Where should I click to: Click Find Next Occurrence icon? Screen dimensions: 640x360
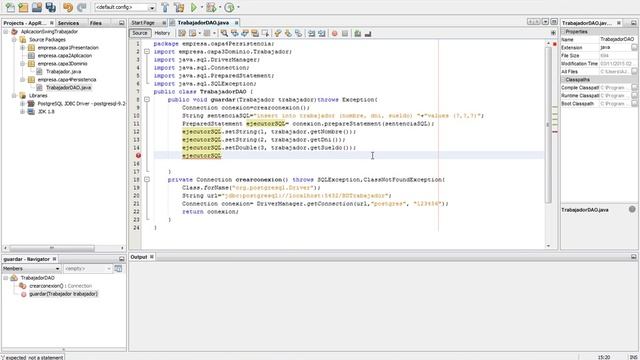[244, 33]
